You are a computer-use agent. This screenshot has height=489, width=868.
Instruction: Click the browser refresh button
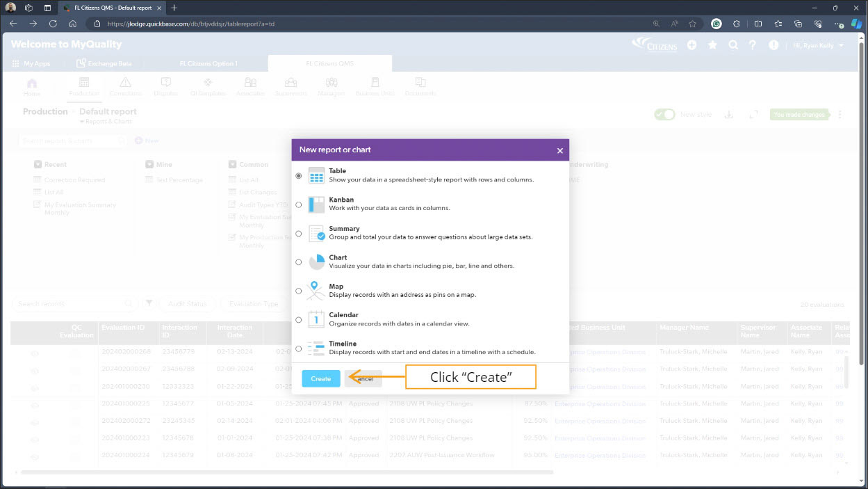click(53, 23)
